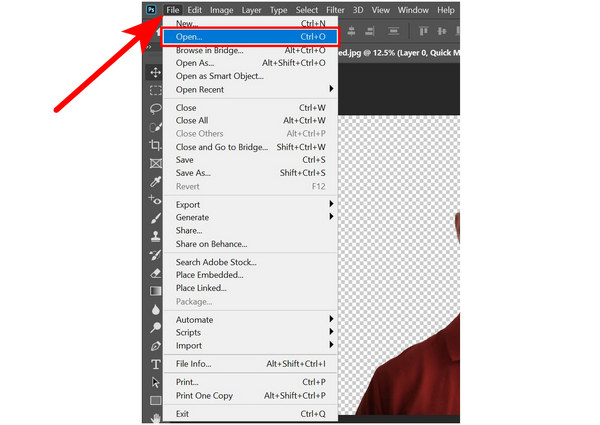This screenshot has height=425, width=600.
Task: Select the Spot Healing Brush tool
Action: tap(155, 200)
